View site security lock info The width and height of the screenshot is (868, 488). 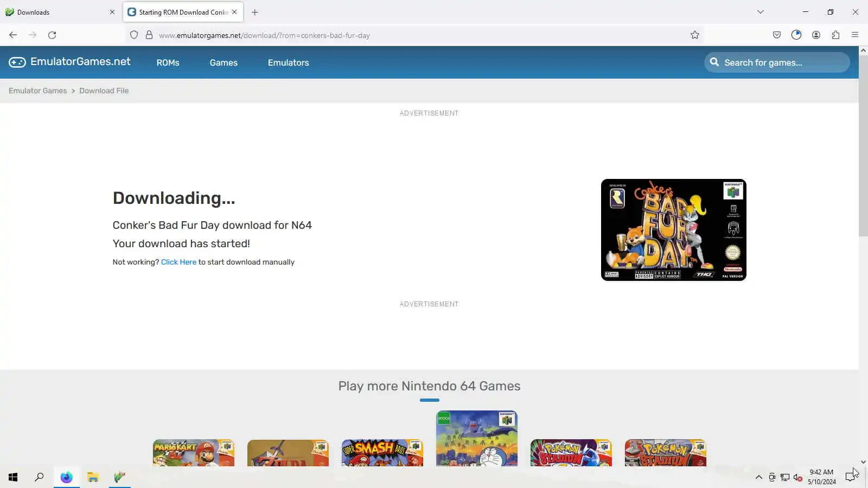[149, 35]
